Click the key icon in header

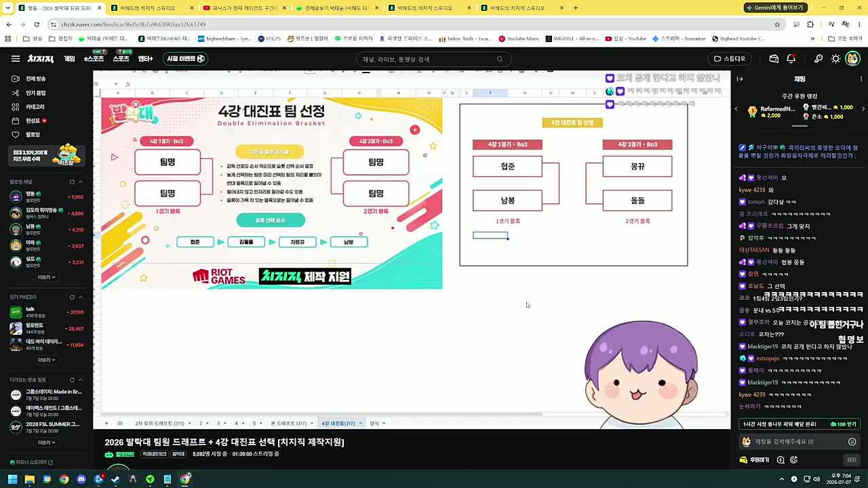(x=818, y=59)
